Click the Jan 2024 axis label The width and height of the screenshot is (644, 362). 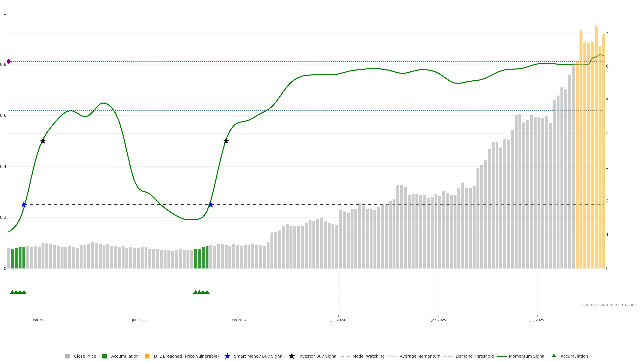pos(239,320)
